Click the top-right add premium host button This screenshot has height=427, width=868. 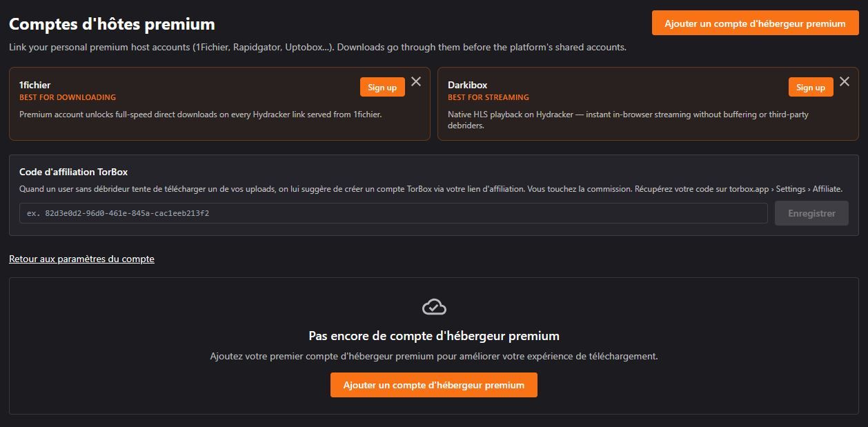755,23
